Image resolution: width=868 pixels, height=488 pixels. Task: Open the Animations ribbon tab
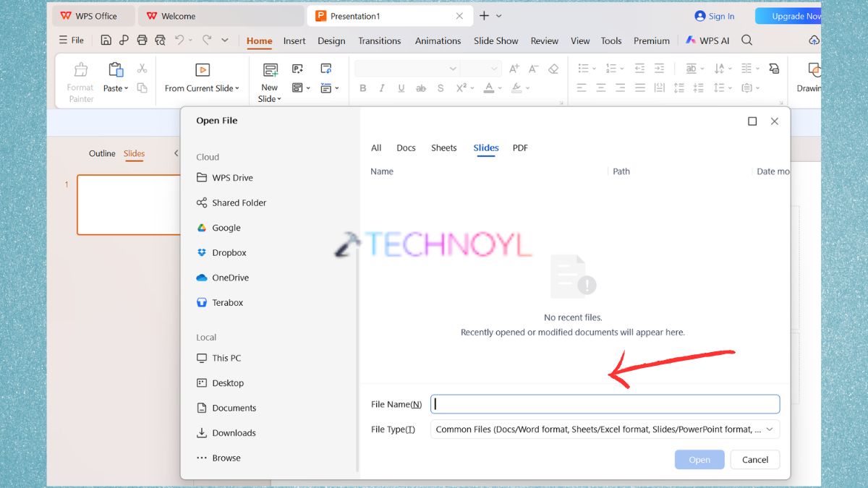[x=438, y=40]
